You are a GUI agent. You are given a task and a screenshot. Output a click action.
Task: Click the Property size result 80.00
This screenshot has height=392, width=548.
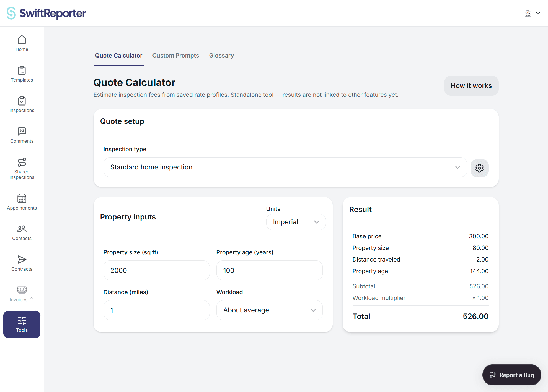[480, 248]
